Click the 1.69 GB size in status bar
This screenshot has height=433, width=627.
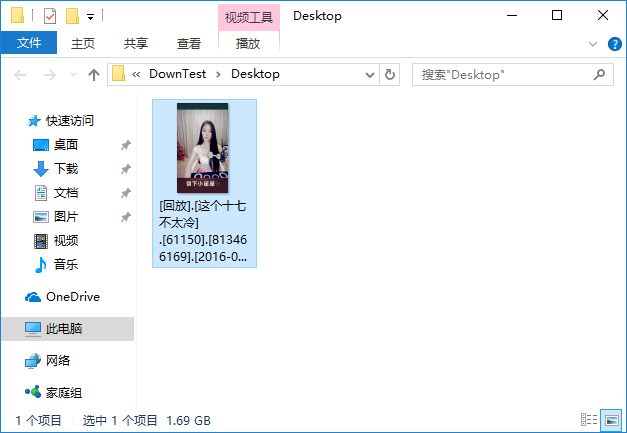click(x=188, y=420)
